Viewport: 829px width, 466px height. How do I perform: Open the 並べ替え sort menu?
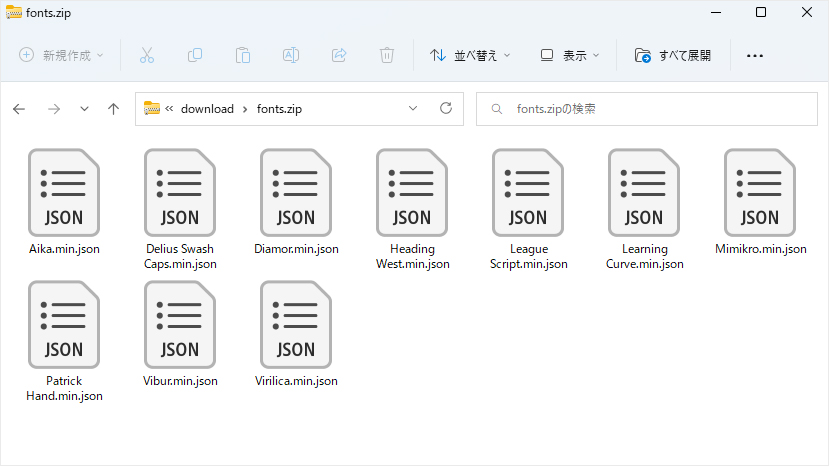click(470, 55)
